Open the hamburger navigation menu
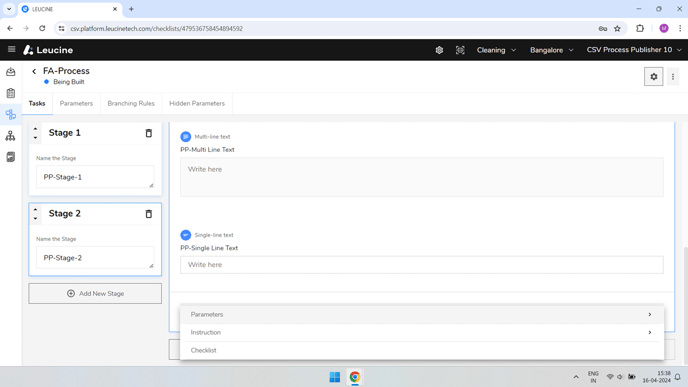The width and height of the screenshot is (688, 387). [11, 50]
